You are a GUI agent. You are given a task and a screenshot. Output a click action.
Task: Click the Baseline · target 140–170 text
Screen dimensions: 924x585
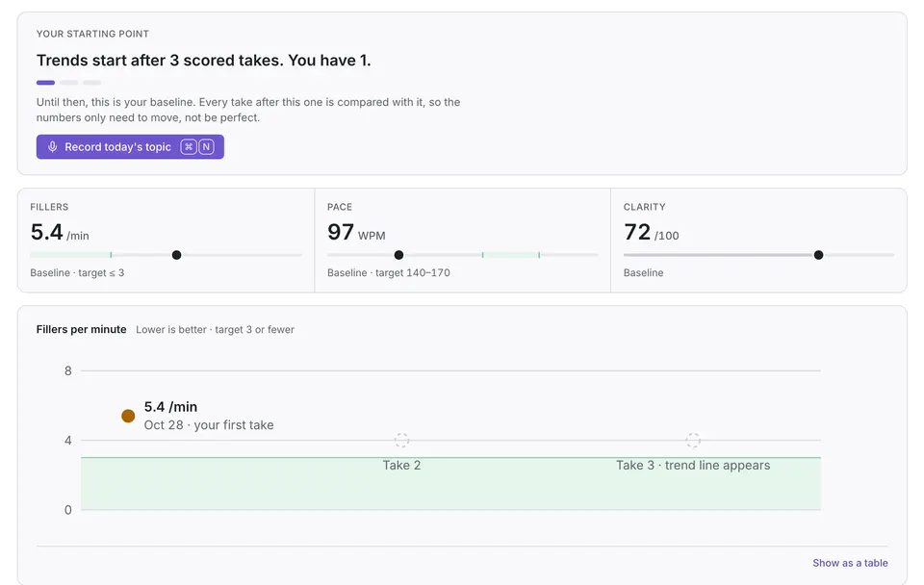[x=388, y=272]
